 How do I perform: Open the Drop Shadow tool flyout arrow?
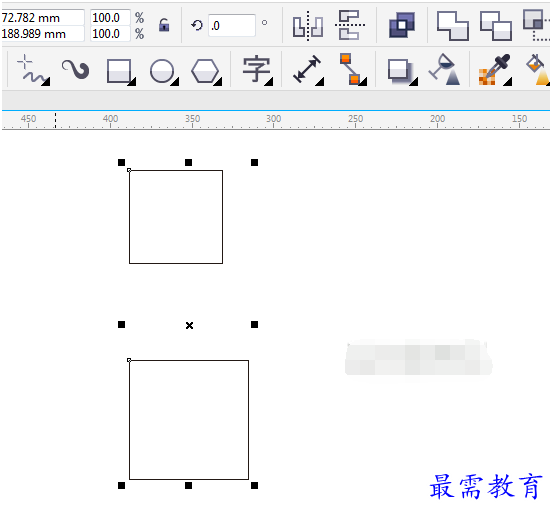click(414, 82)
